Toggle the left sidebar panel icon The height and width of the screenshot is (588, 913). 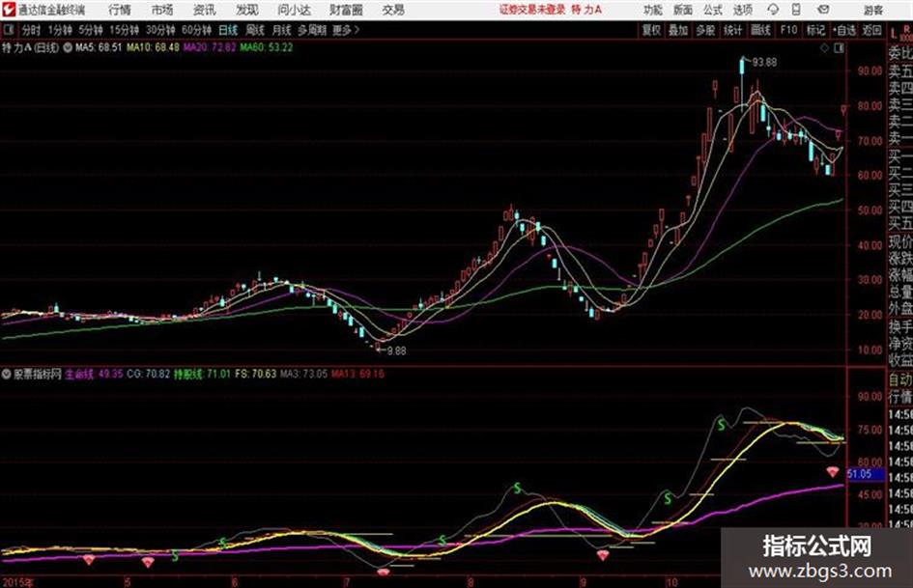(9, 30)
